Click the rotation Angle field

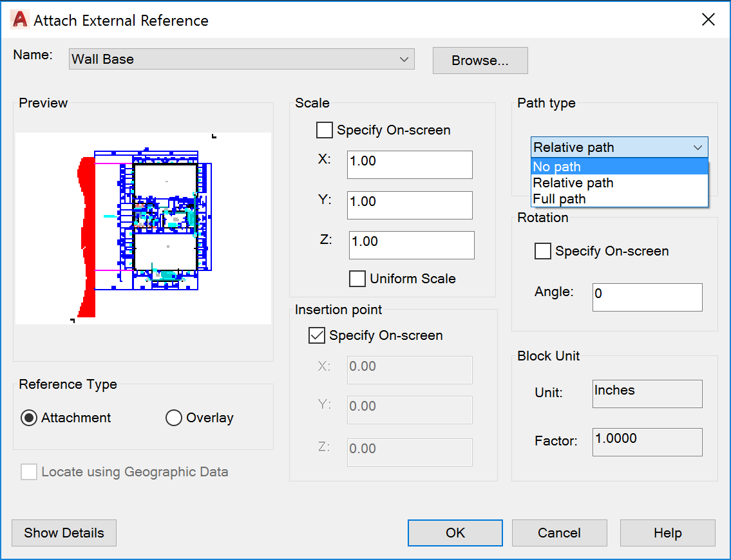coord(647,297)
